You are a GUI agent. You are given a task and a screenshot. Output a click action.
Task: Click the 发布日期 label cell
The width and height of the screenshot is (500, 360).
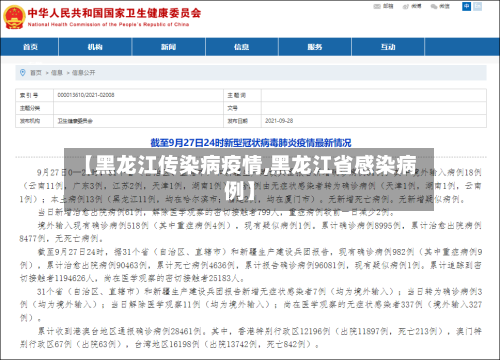242,121
